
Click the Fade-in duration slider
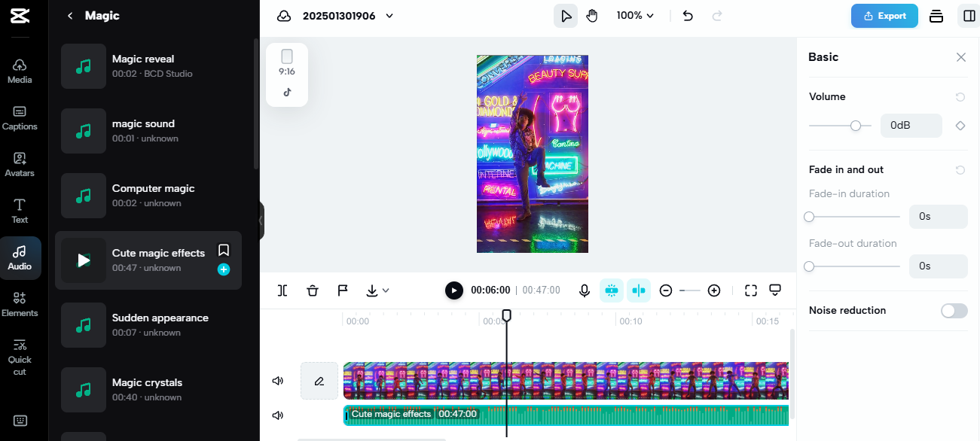[854, 217]
